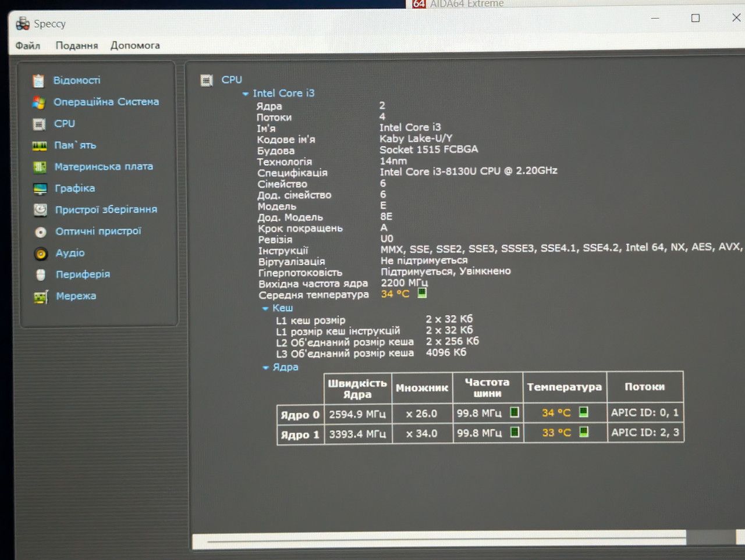
Task: Click the L1 кеш розмір label
Action: (x=310, y=320)
